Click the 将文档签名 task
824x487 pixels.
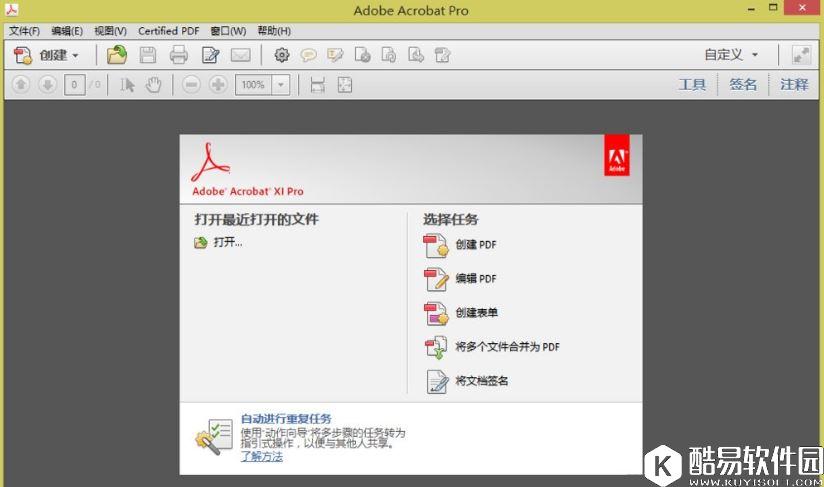(x=482, y=381)
